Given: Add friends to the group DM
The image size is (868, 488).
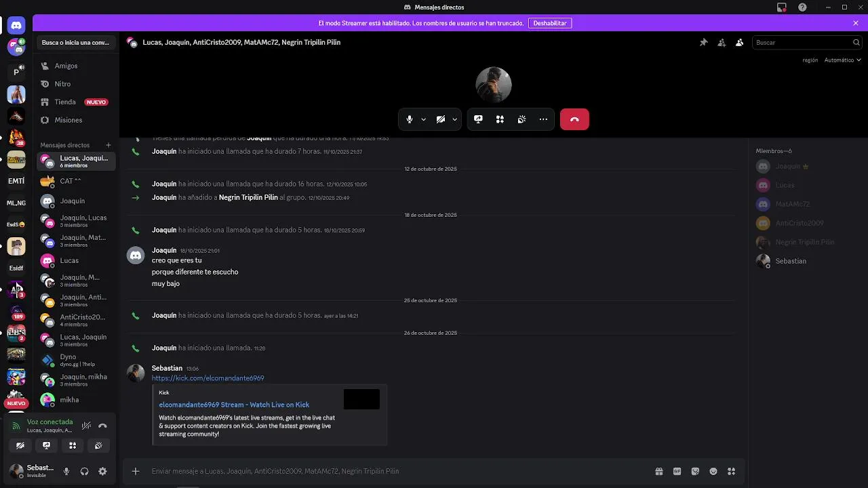Looking at the screenshot, I should pyautogui.click(x=722, y=42).
